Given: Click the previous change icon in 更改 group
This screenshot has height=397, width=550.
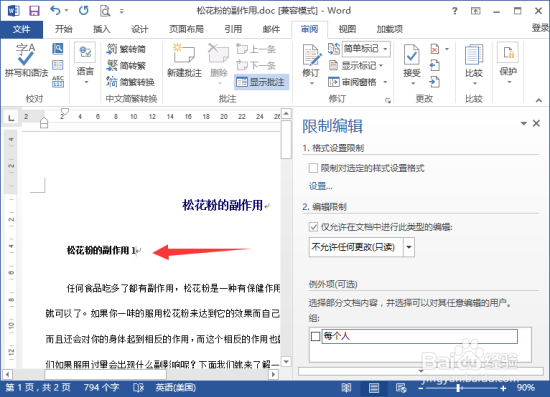Looking at the screenshot, I should [x=435, y=65].
